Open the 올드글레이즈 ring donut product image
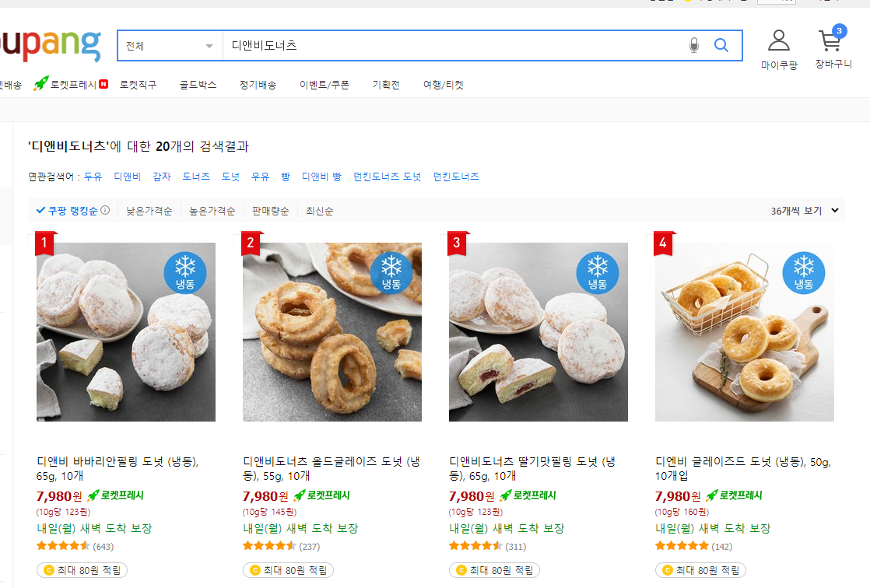Viewport: 870px width, 588px height. [332, 331]
